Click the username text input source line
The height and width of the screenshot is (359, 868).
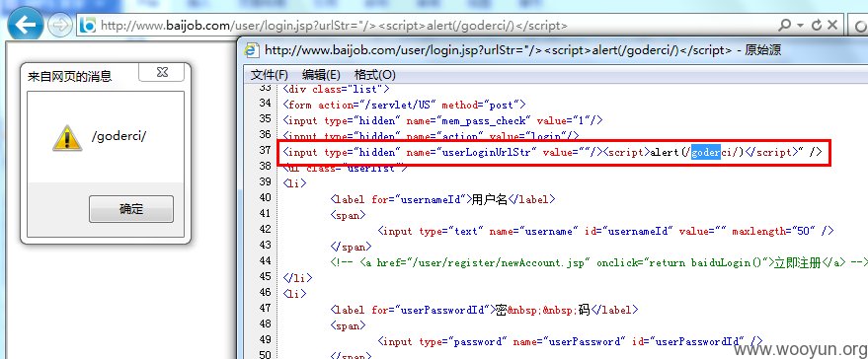(x=605, y=231)
